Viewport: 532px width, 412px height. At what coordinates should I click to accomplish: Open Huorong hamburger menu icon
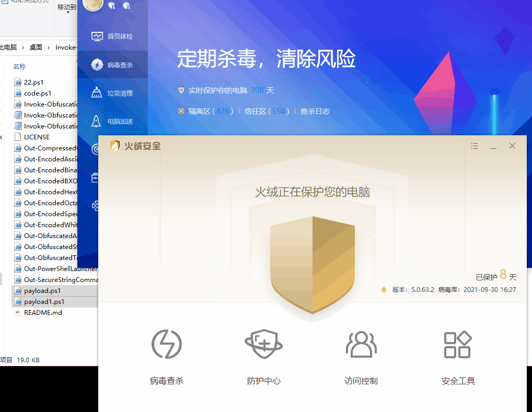[x=475, y=146]
